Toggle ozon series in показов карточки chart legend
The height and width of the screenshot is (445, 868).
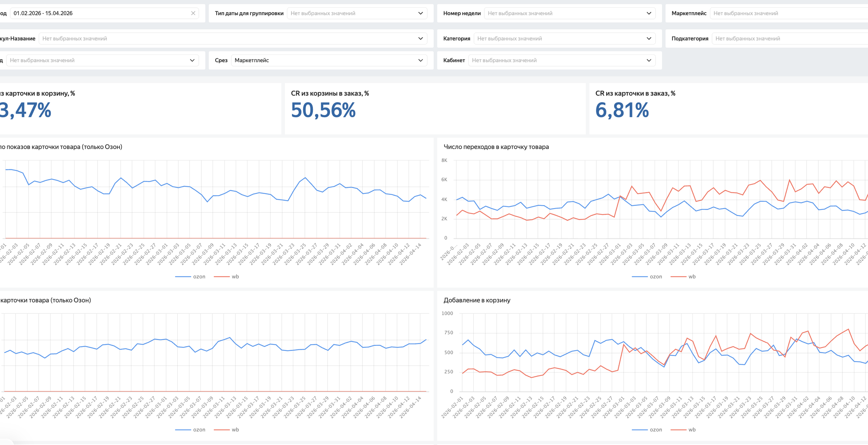coord(191,277)
